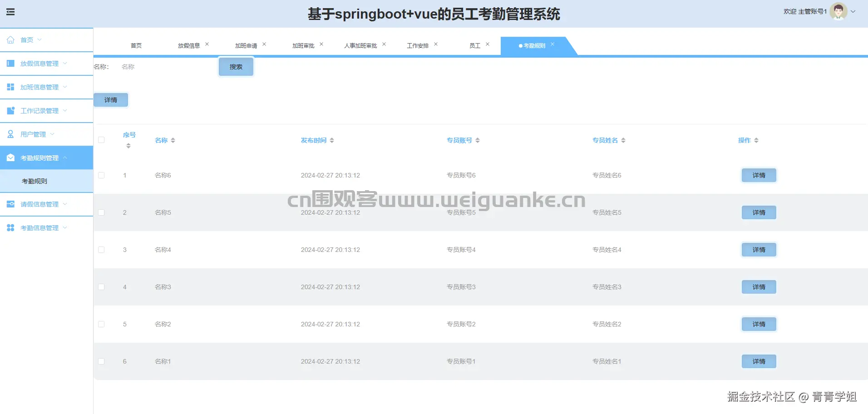Switch to the 员工 tab
Screen dimensions: 868x414
[475, 46]
